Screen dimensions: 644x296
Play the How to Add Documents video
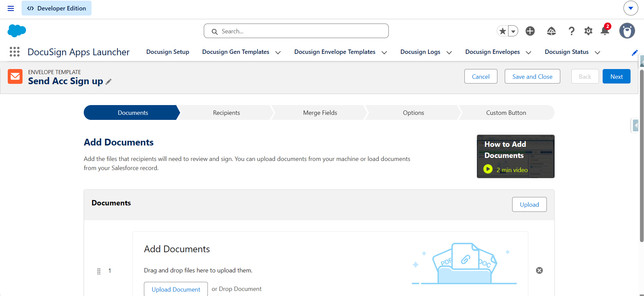[488, 169]
